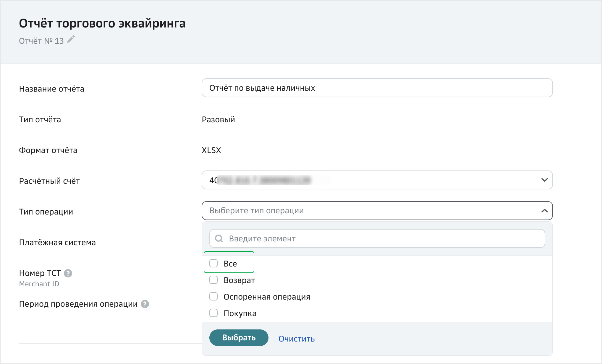Click help icon next to Номер ТСТ

(68, 273)
